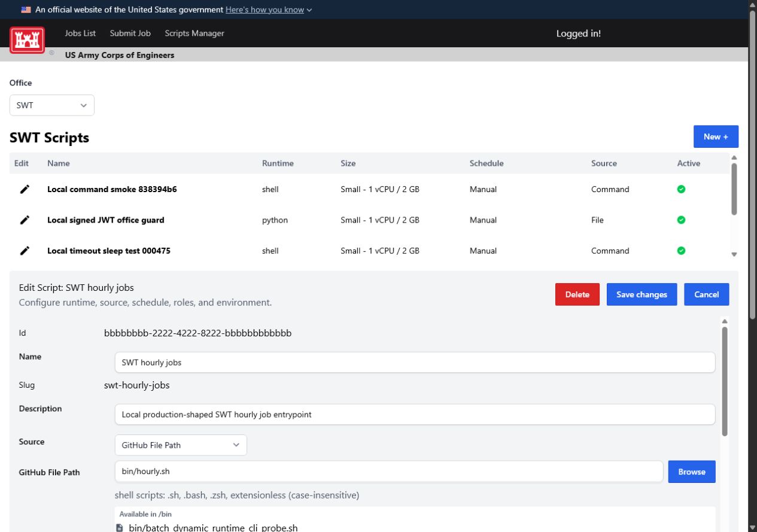This screenshot has height=532, width=757.
Task: Create a new script with New +
Action: tap(716, 136)
